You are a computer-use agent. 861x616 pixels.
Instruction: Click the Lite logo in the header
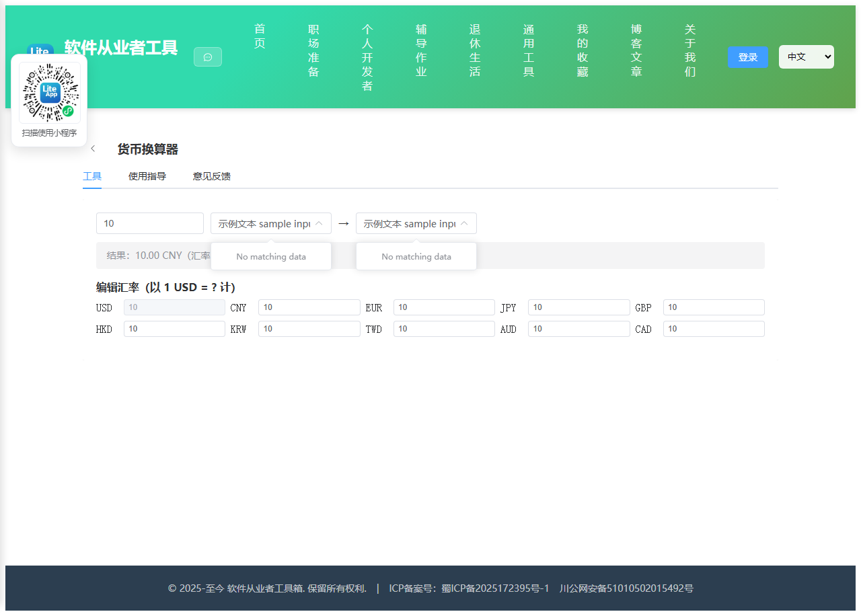coord(40,49)
